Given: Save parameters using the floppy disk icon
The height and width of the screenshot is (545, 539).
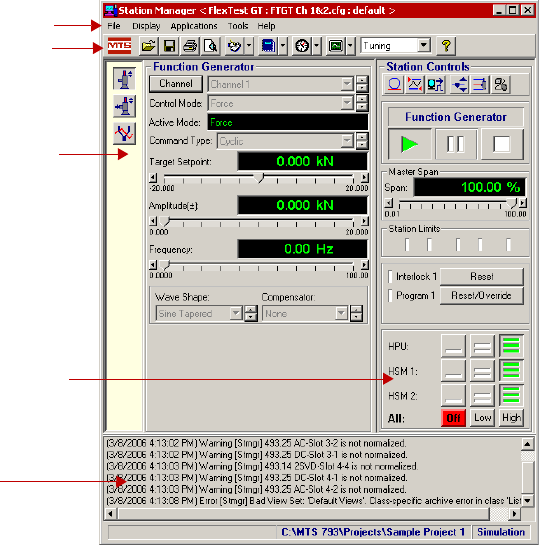Looking at the screenshot, I should [169, 46].
